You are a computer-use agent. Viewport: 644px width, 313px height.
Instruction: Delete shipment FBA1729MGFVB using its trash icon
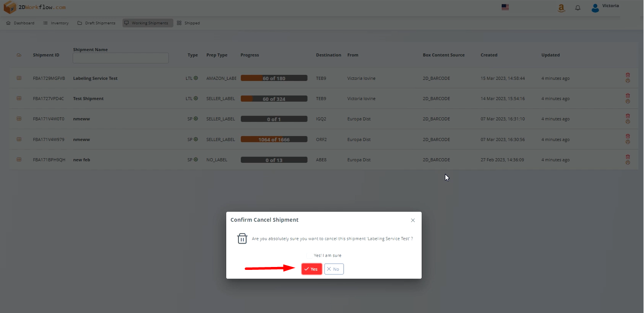(628, 75)
